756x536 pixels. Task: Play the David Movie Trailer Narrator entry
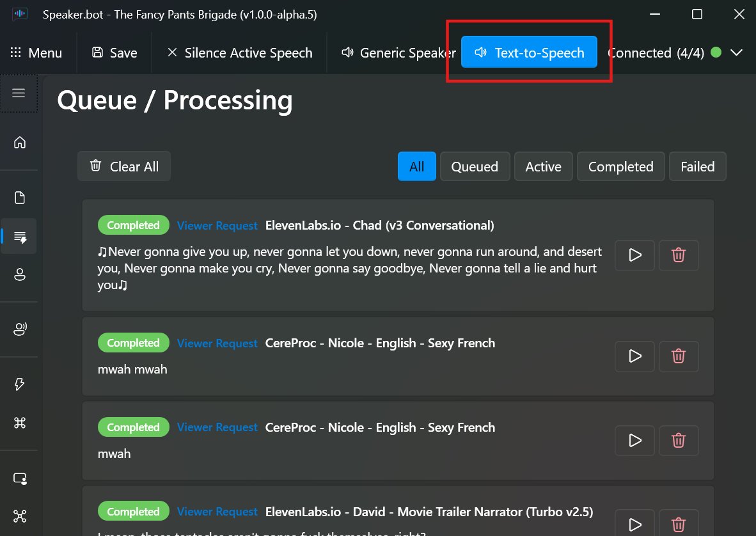634,523
